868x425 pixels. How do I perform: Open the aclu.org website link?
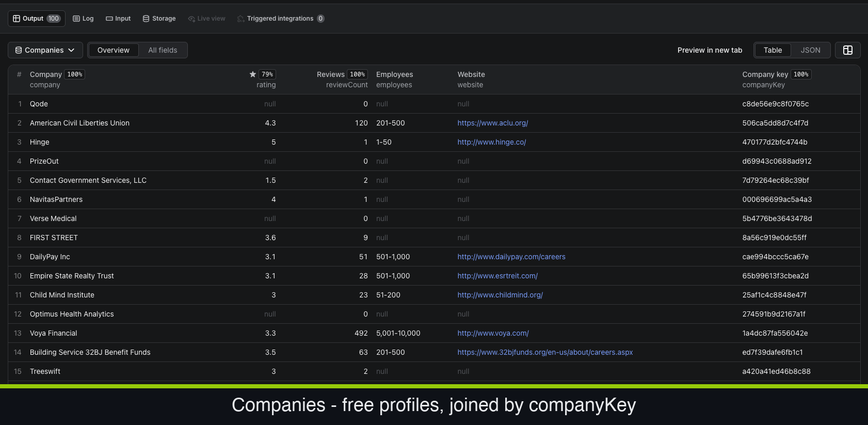[492, 123]
